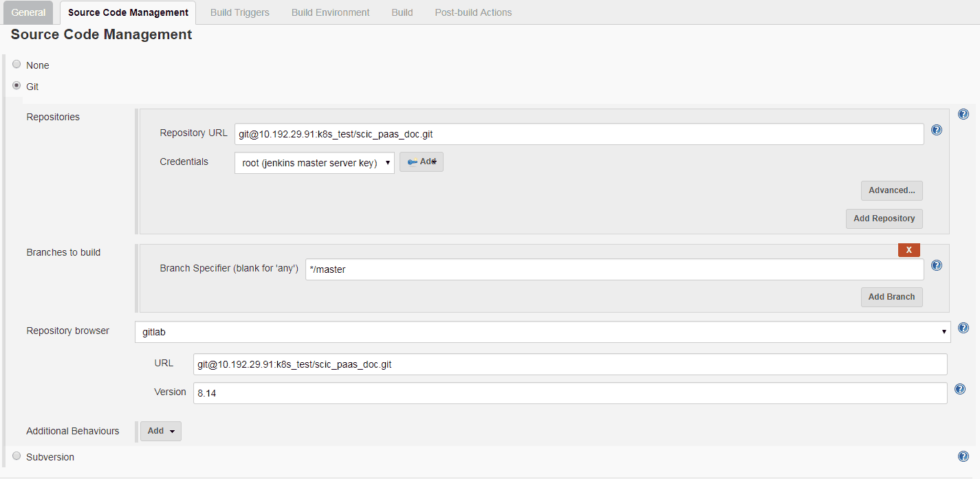Open Credentials dropdown showing root key
This screenshot has height=479, width=980.
314,163
